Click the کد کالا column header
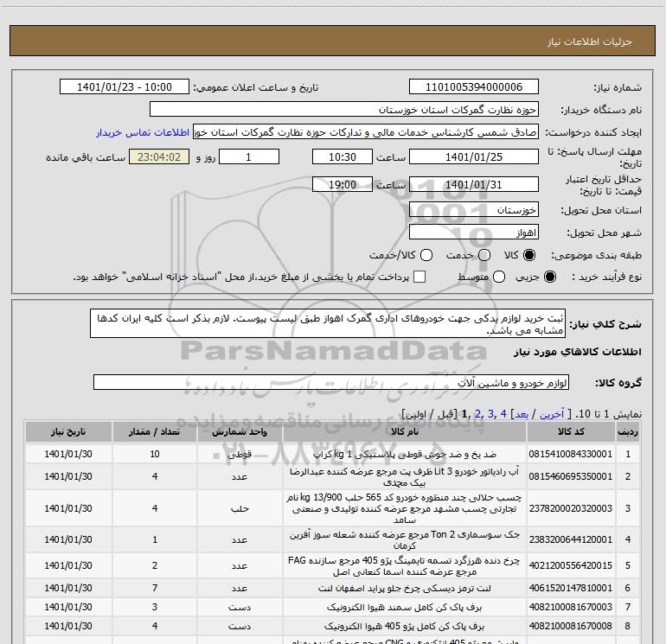 click(x=571, y=431)
